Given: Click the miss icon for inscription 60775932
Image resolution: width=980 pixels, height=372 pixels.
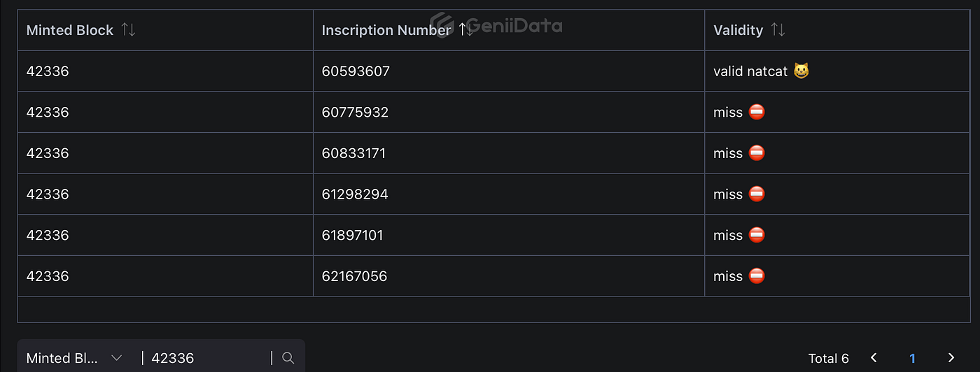Looking at the screenshot, I should tap(757, 112).
